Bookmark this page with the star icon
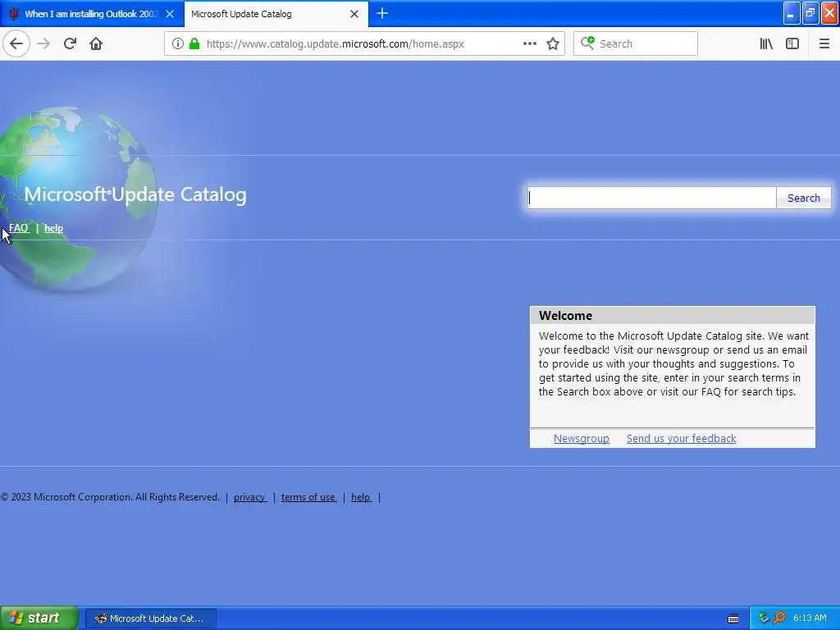This screenshot has height=630, width=840. tap(553, 43)
